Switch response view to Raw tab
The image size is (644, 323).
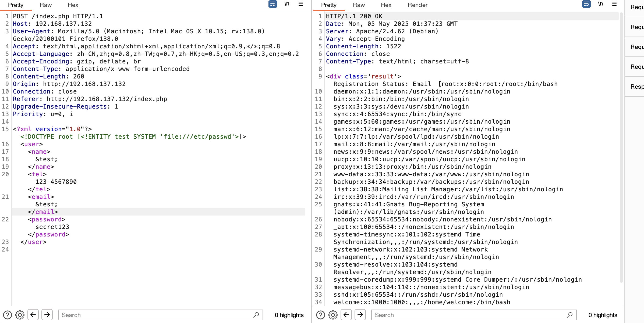click(359, 5)
